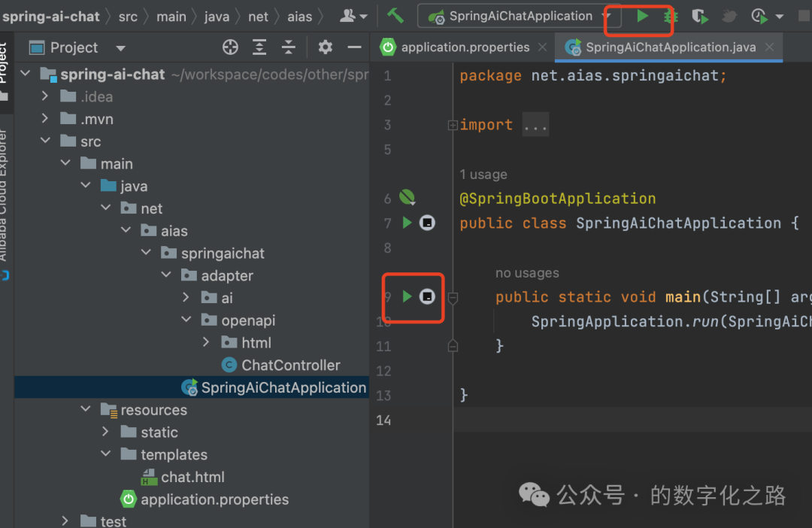Open the profiler run icon
812x528 pixels.
coord(759,17)
